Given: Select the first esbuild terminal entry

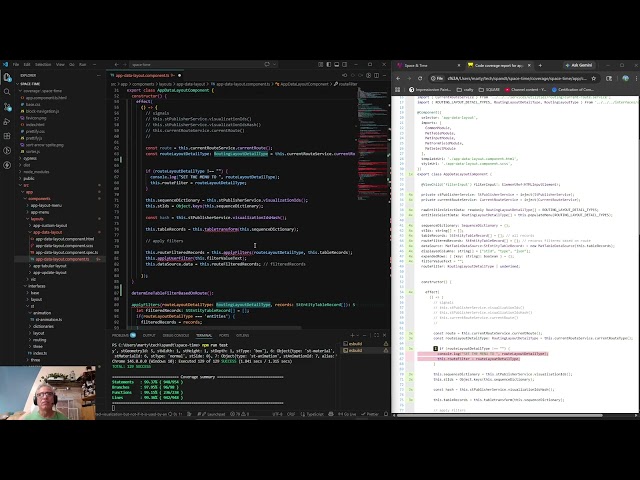Looking at the screenshot, I should [365, 344].
